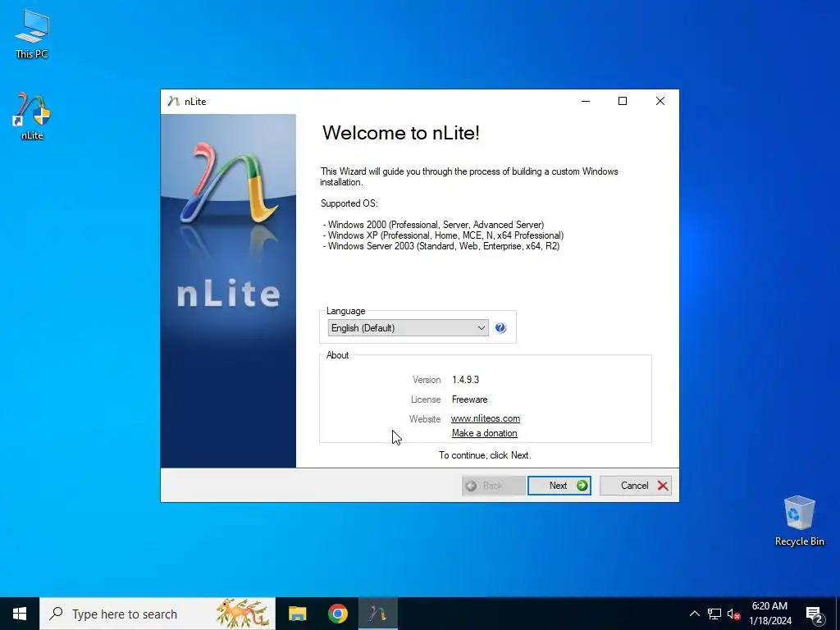Show hidden system tray icons
Screen dimensions: 840x630
[694, 614]
